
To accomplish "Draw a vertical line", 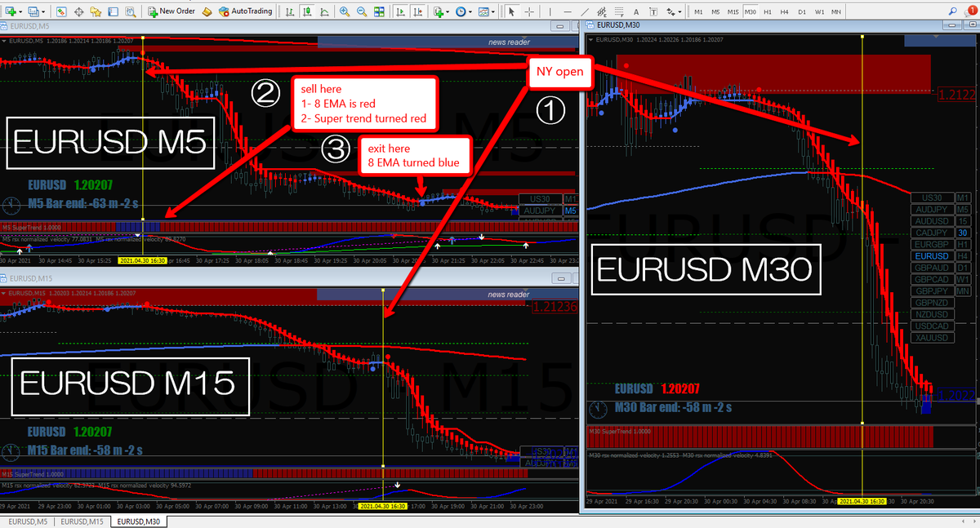I will point(550,11).
